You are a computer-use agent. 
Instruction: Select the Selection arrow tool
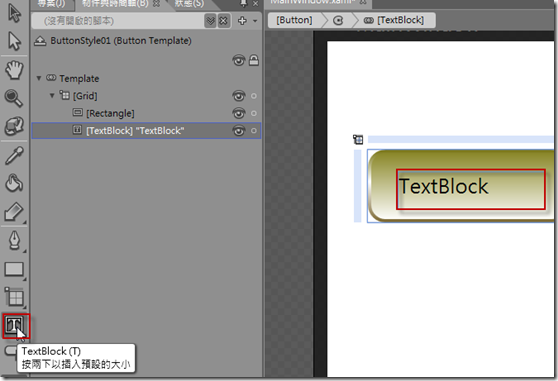[x=14, y=13]
